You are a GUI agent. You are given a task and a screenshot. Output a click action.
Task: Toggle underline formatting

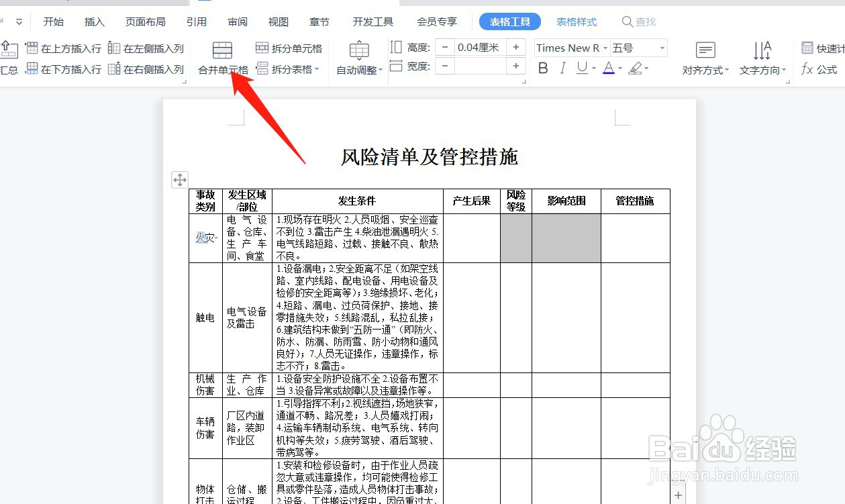point(581,68)
